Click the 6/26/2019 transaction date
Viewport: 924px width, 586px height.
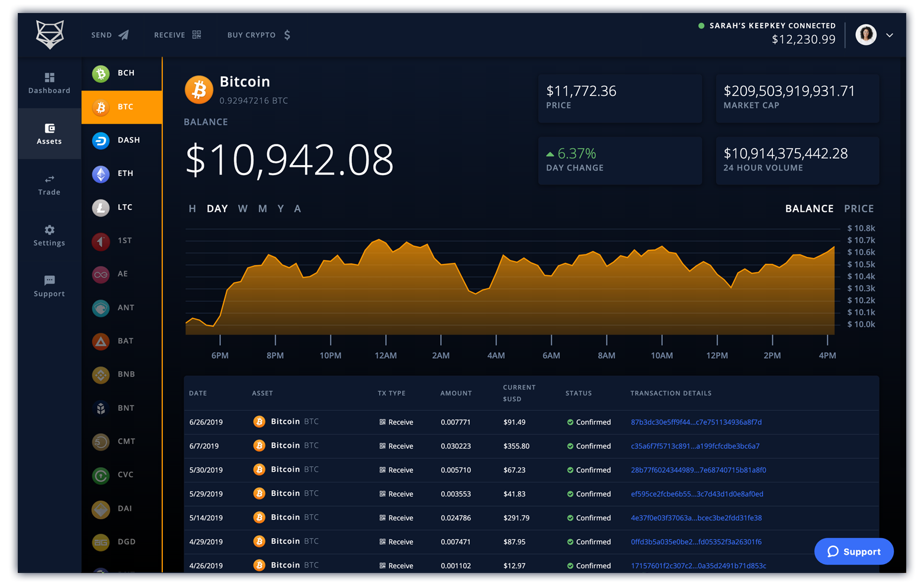[206, 423]
